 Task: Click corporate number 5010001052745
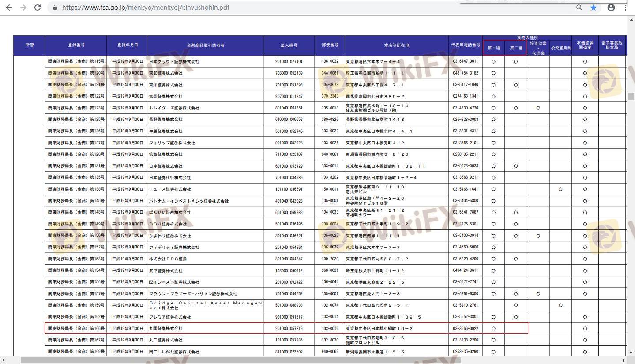point(289,131)
